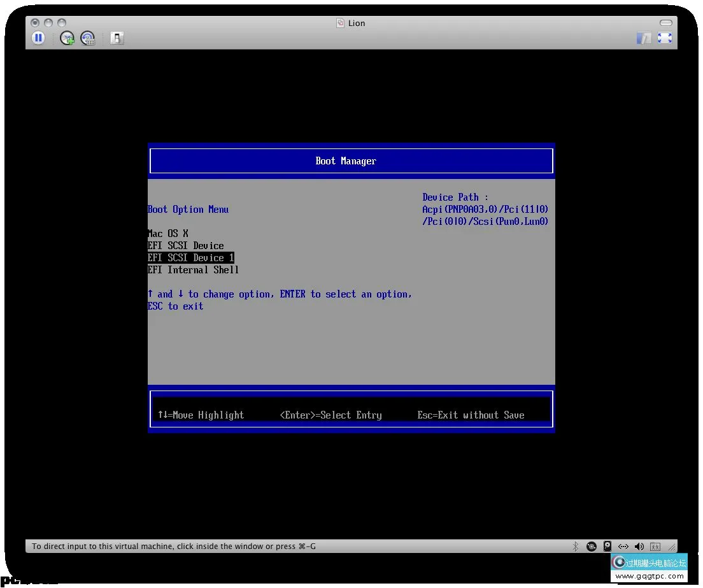Select Mac OS X boot option
Viewport: 703px width, 588px height.
tap(168, 233)
